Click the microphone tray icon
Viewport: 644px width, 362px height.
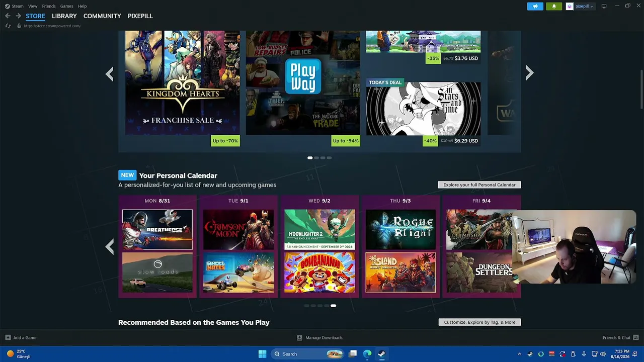584,354
